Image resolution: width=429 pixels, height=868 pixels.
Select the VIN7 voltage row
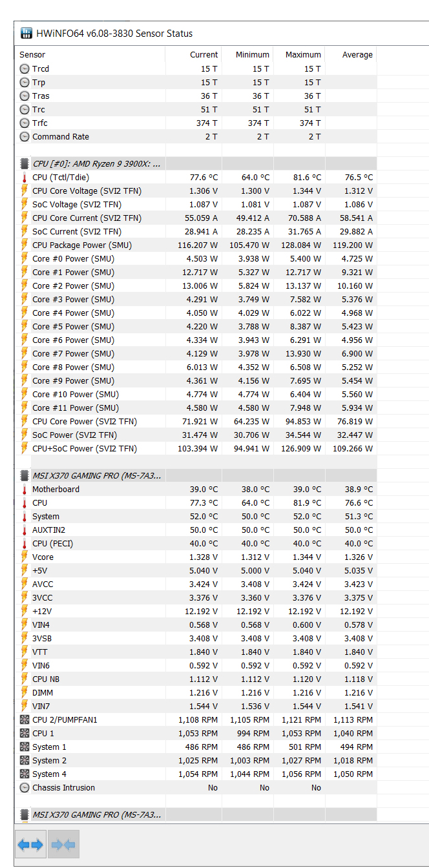click(196, 706)
